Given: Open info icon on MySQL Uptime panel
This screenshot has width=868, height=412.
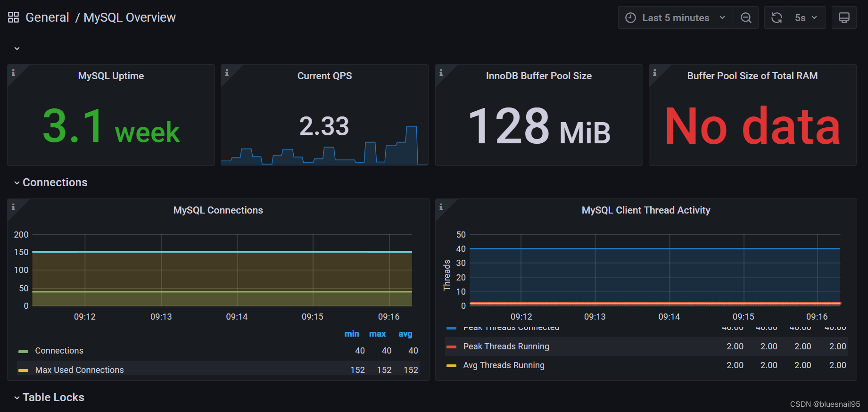Looking at the screenshot, I should pyautogui.click(x=13, y=73).
